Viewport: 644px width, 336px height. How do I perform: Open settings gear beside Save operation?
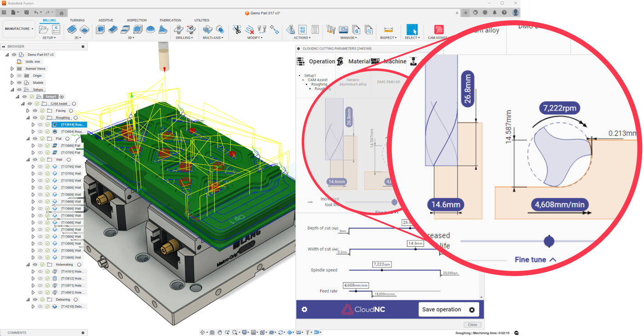[x=472, y=309]
